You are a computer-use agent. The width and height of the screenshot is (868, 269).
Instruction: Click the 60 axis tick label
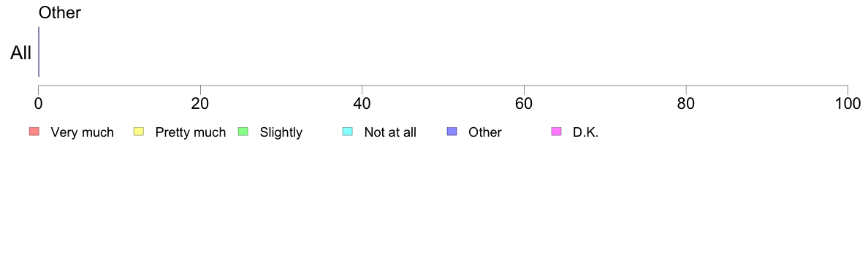click(524, 103)
